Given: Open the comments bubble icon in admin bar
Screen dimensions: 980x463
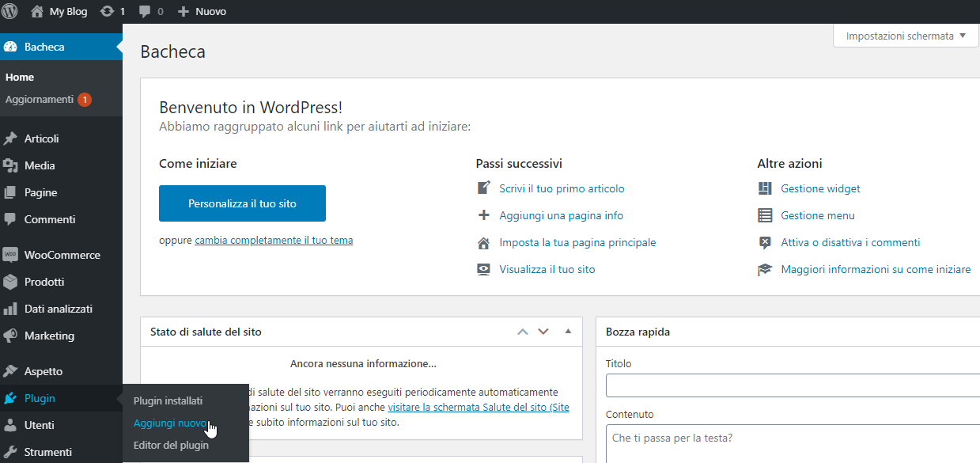Looking at the screenshot, I should point(145,12).
